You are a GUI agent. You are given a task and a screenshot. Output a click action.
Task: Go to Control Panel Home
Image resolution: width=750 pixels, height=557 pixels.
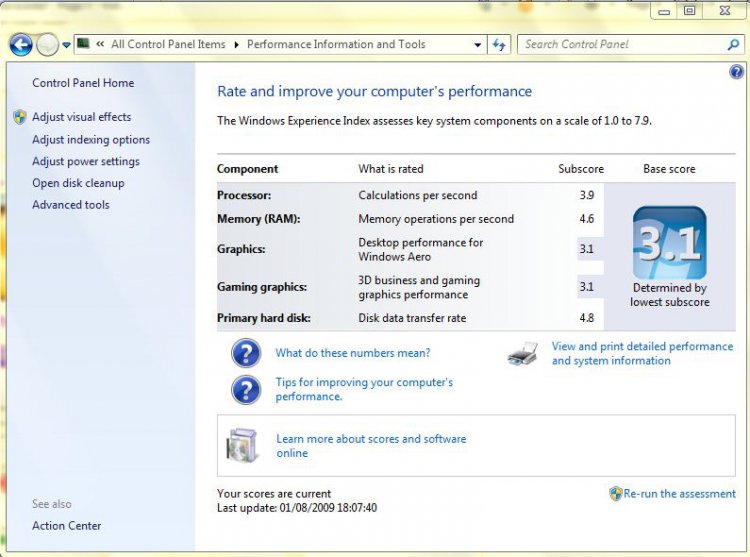tap(83, 83)
